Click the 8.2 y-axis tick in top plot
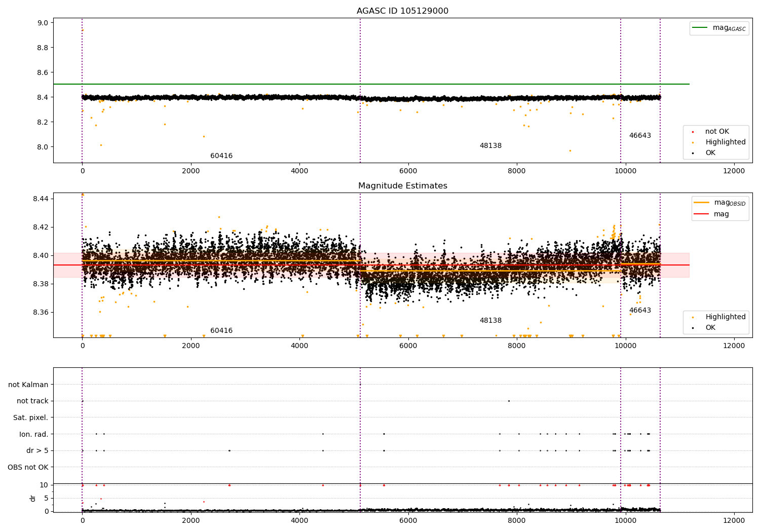760x532 pixels. tap(43, 122)
